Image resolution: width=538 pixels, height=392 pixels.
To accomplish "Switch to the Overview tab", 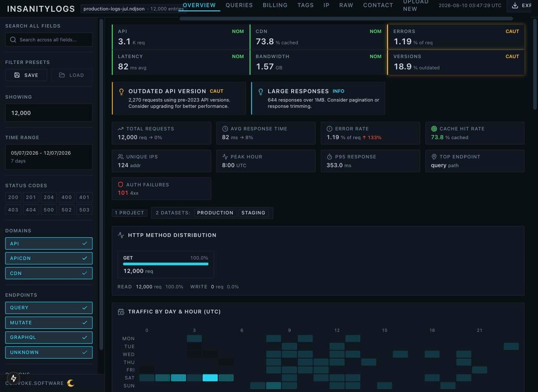I will [199, 5].
